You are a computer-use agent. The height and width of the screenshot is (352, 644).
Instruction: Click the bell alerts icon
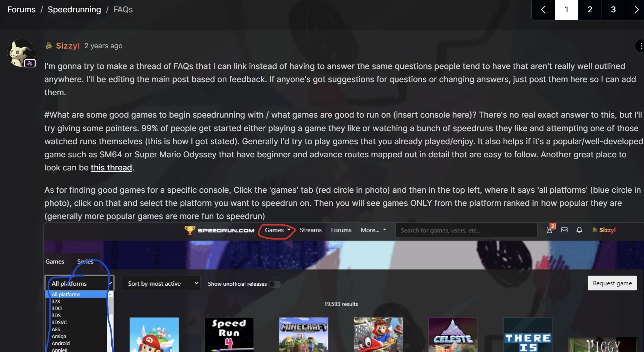(x=579, y=230)
